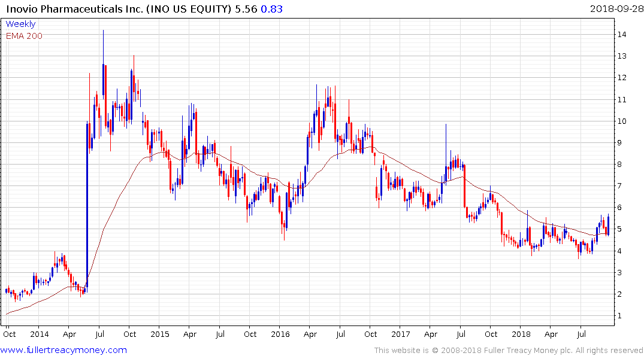Image resolution: width=644 pixels, height=359 pixels.
Task: Click the Oct label just before 2017
Action: pos(370,334)
